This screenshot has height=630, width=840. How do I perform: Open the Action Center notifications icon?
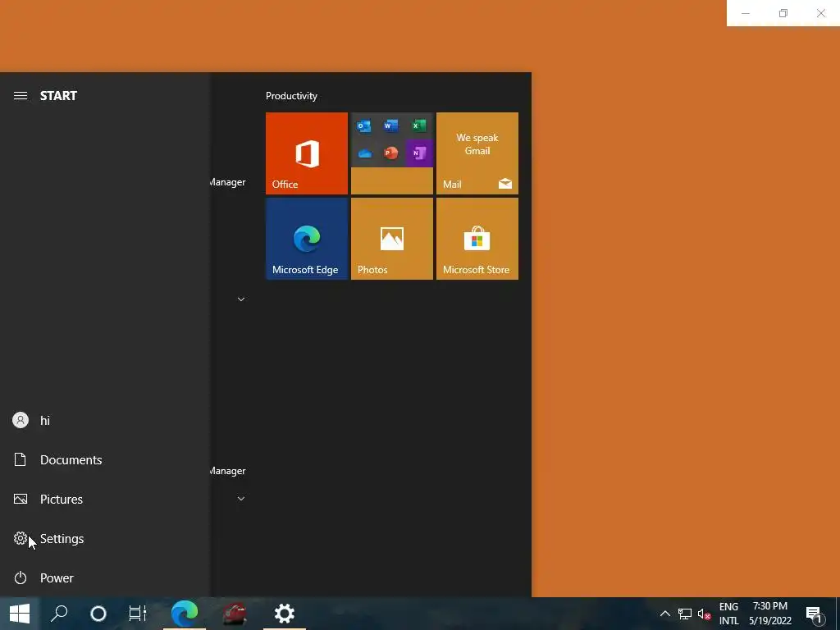click(x=815, y=614)
